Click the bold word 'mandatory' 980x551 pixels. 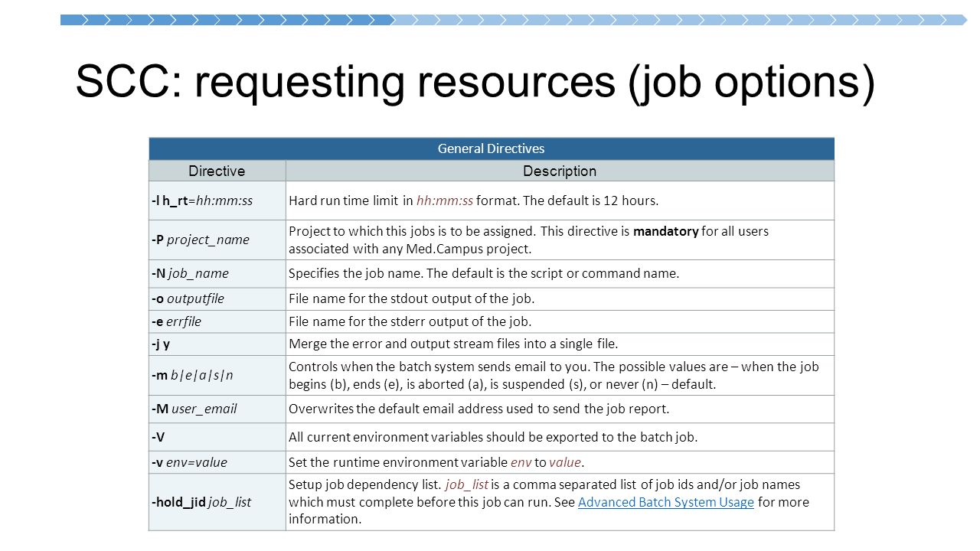(x=665, y=231)
